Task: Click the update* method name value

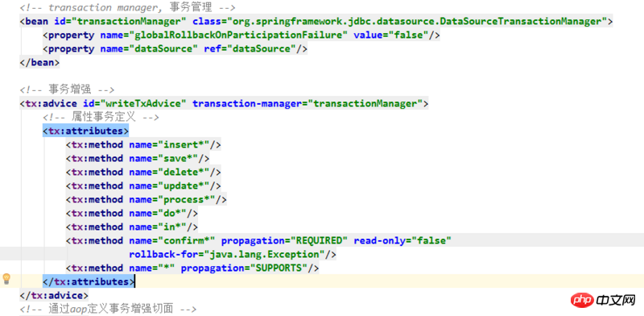Action: coord(187,186)
